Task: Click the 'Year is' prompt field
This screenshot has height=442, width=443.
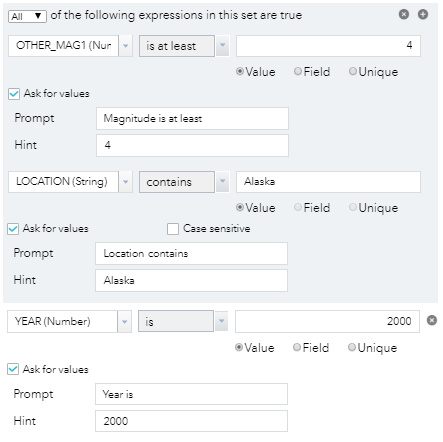Action: pos(191,394)
